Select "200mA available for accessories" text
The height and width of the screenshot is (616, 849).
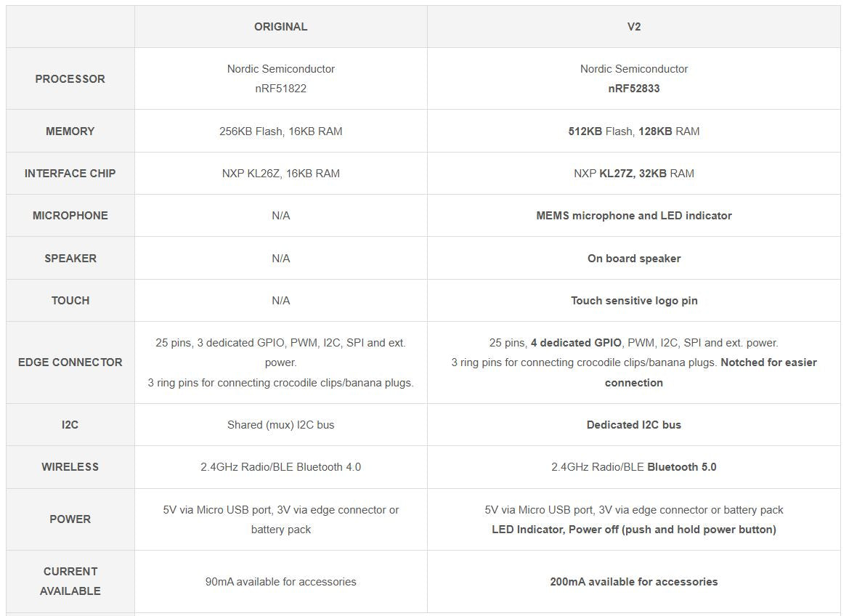coord(633,582)
